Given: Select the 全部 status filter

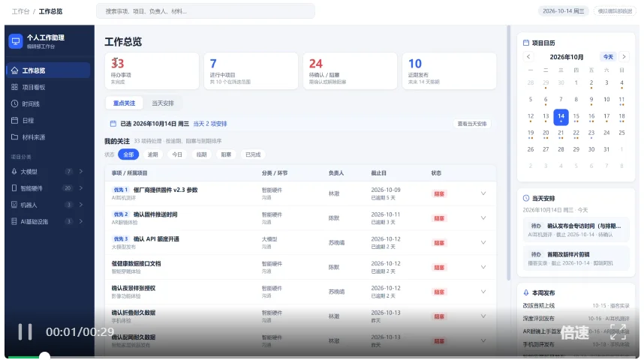Looking at the screenshot, I should [x=128, y=154].
